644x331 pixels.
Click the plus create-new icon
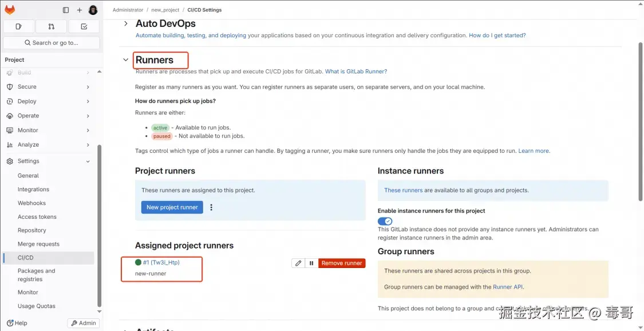click(x=80, y=10)
